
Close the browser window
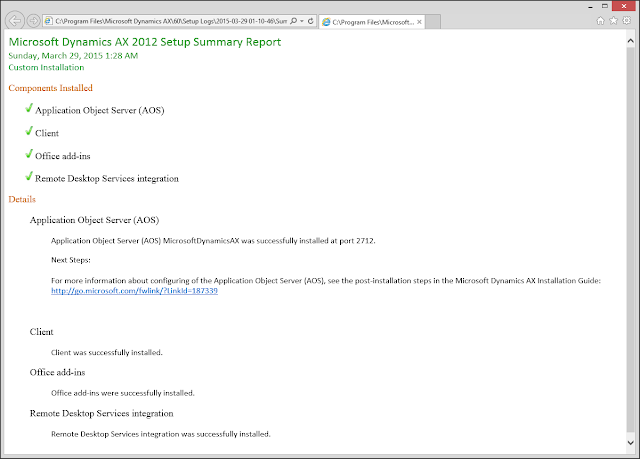click(x=624, y=6)
